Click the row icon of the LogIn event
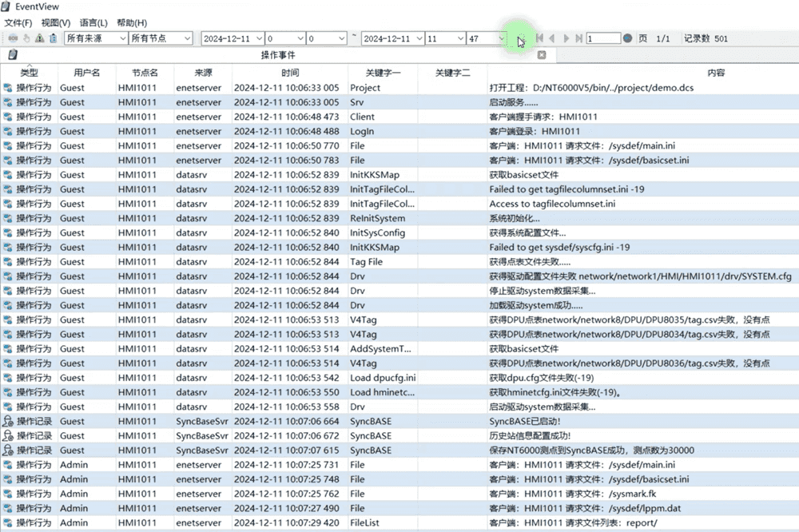This screenshot has width=799, height=532. click(8, 131)
